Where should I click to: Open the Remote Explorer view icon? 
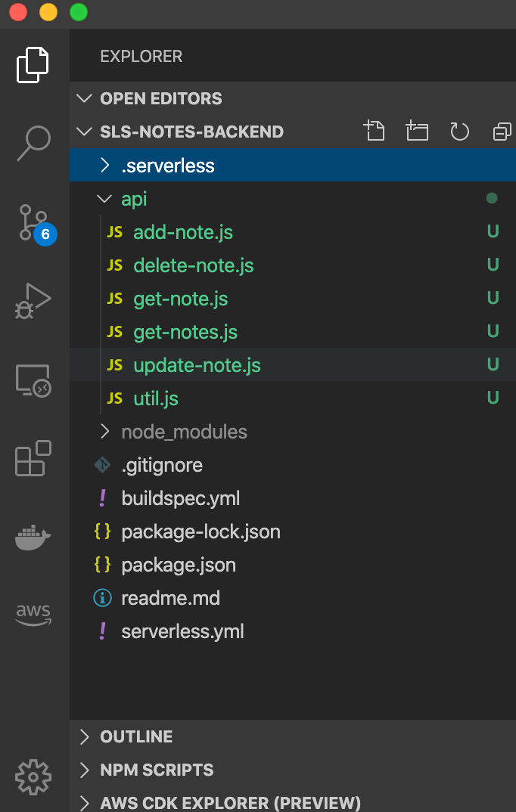click(33, 380)
